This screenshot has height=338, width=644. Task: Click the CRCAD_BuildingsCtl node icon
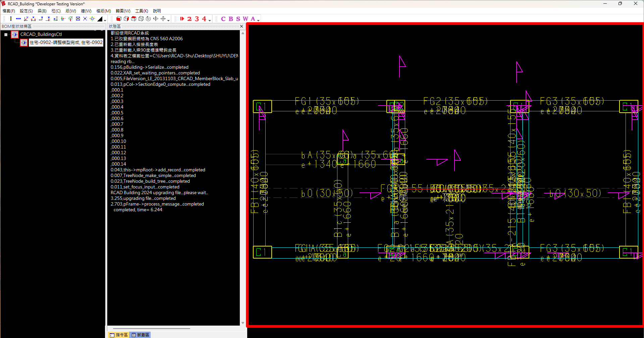click(15, 35)
